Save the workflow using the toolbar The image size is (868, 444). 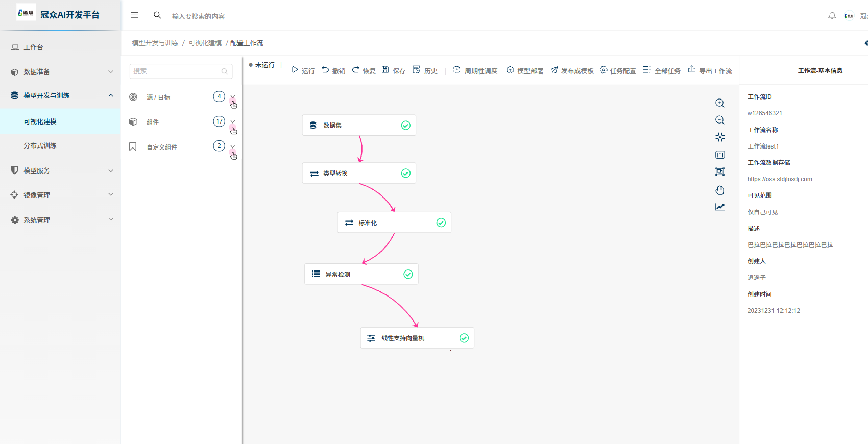coord(394,70)
